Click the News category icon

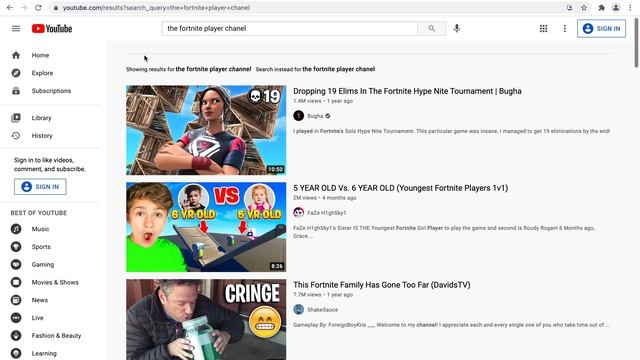pos(16,300)
